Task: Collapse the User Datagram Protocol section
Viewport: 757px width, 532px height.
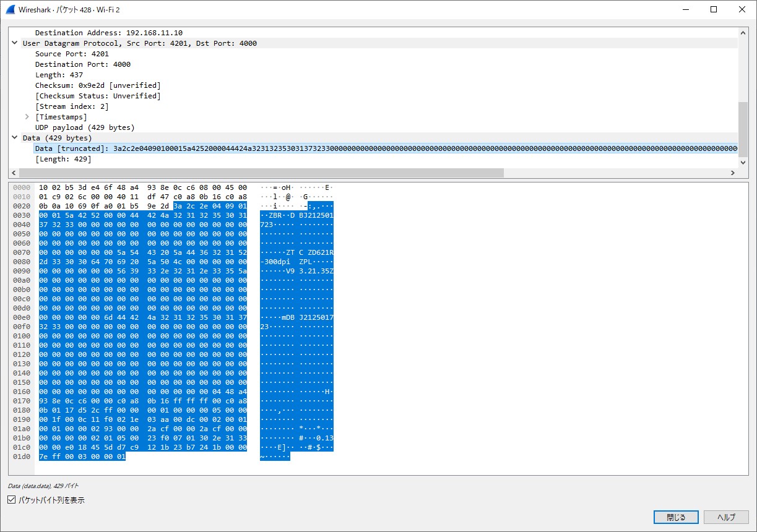Action: coord(15,43)
